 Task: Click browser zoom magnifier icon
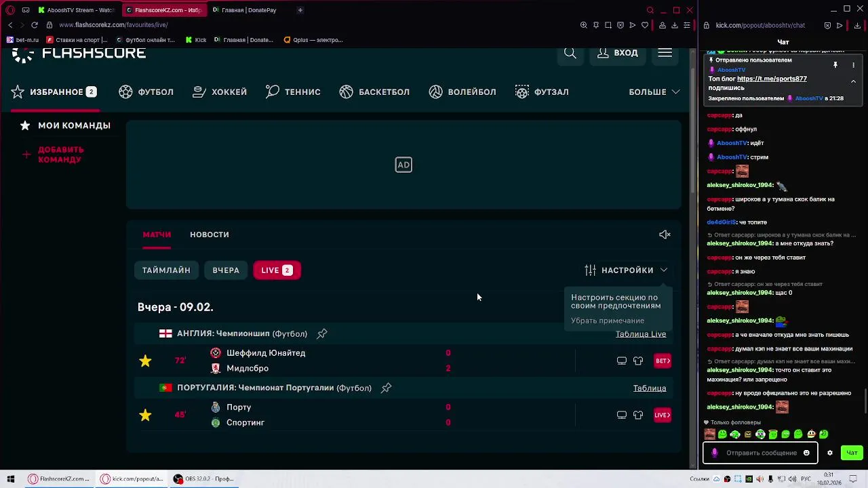(x=584, y=25)
